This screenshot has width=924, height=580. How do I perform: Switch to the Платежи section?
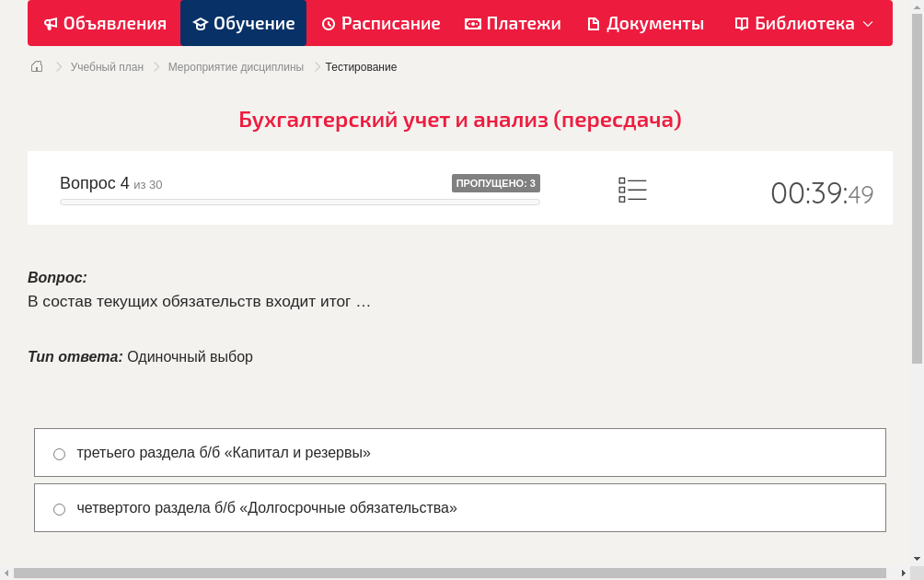click(513, 23)
